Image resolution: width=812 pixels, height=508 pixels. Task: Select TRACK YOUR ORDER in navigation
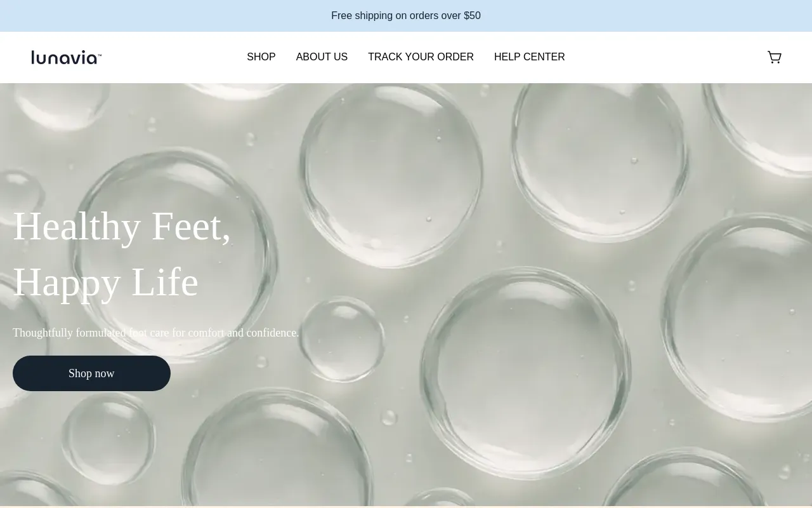coord(421,57)
